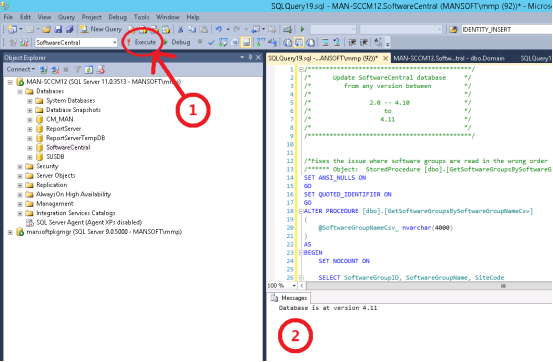553x362 pixels.
Task: Click Find in Files folder icon
Action: (x=454, y=29)
